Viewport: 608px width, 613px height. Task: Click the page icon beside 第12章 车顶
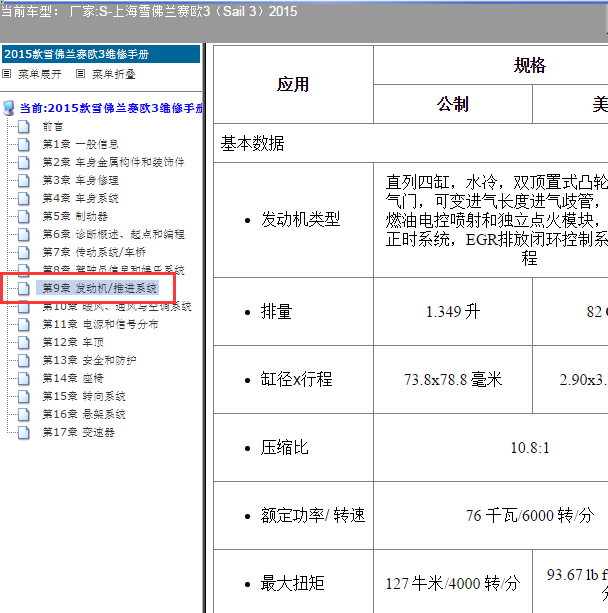23,342
